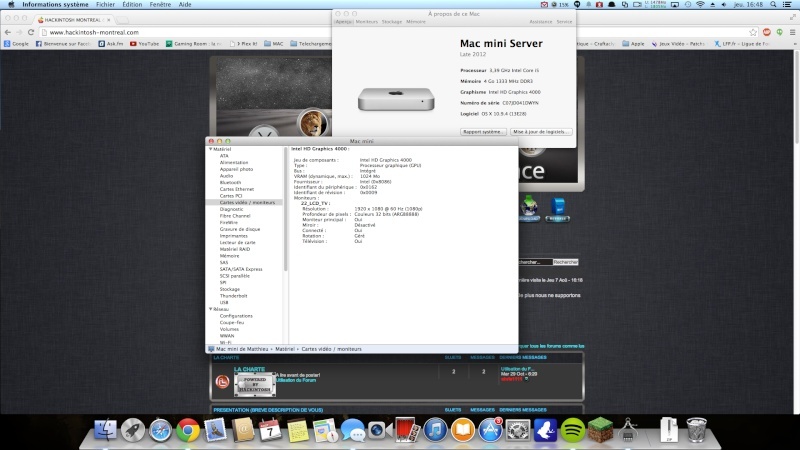The image size is (800, 450).
Task: Open Spotlight magnifier in menu bar
Action: (773, 5)
